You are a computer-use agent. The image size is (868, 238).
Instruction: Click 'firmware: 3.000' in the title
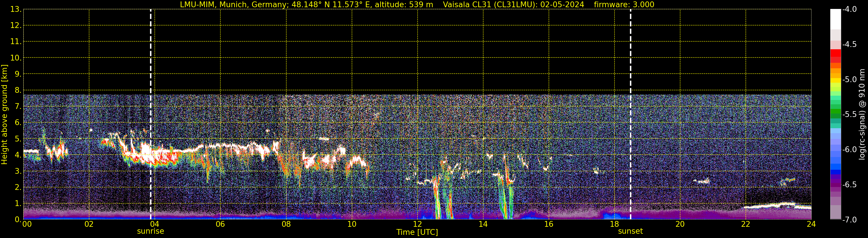[624, 5]
